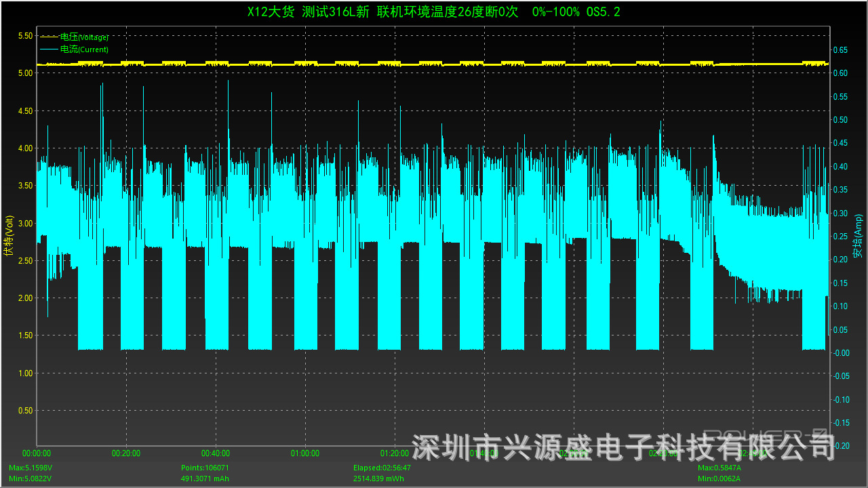Click the Elapsed:02:56:47 time readout

[382, 468]
